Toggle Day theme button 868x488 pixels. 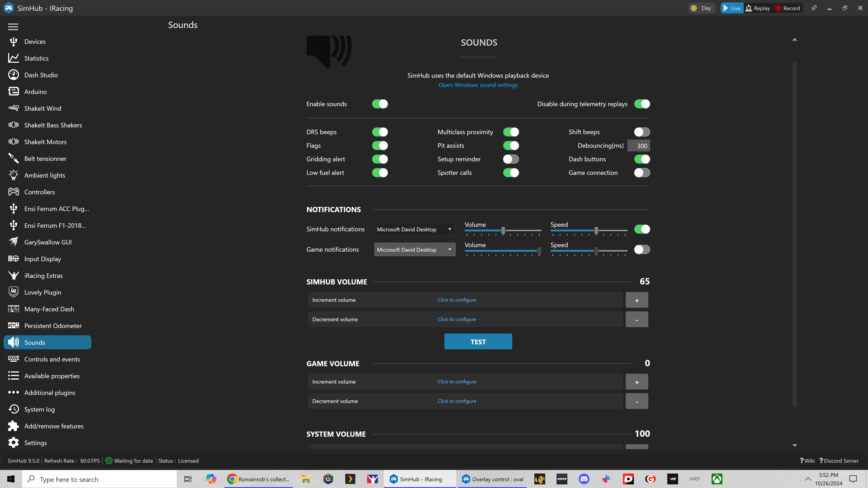[x=702, y=8]
